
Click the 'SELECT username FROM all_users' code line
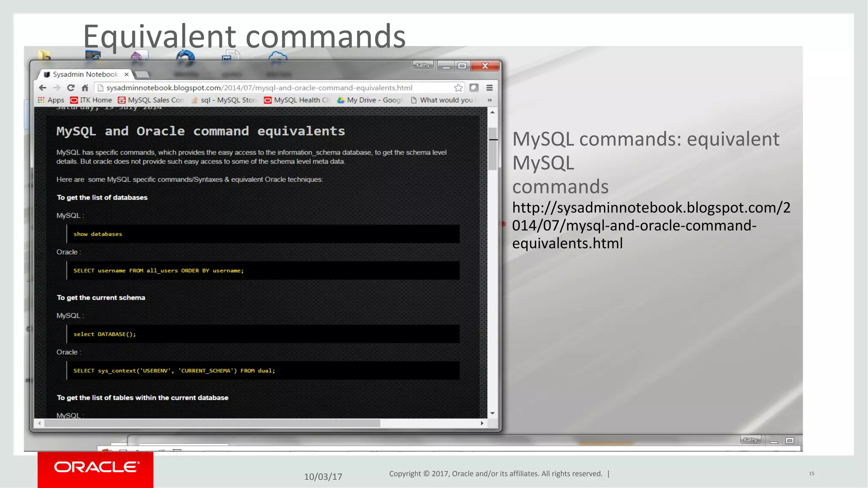pyautogui.click(x=159, y=271)
